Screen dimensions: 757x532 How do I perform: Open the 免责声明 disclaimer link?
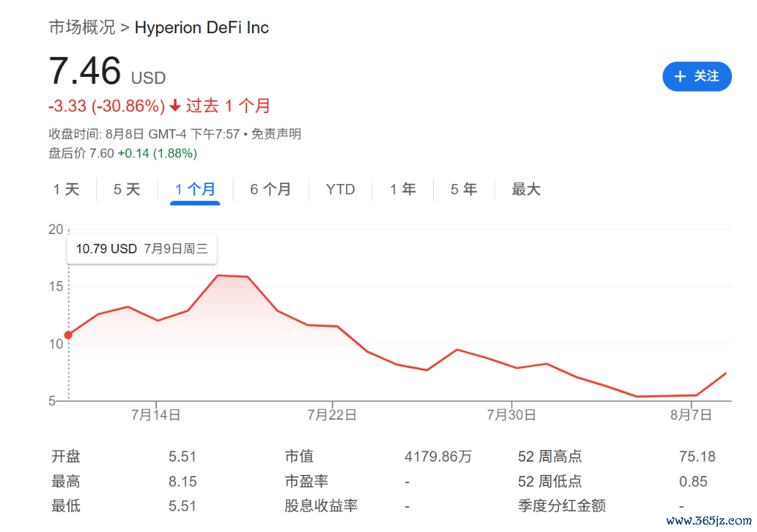tap(276, 134)
